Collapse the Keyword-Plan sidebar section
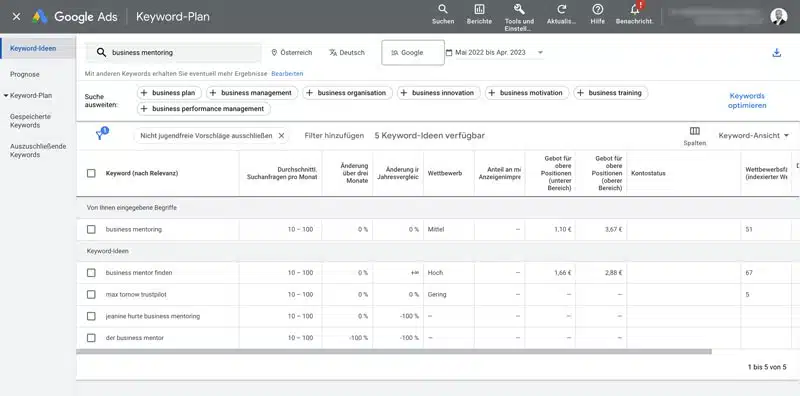This screenshot has height=396, width=800. coord(5,95)
